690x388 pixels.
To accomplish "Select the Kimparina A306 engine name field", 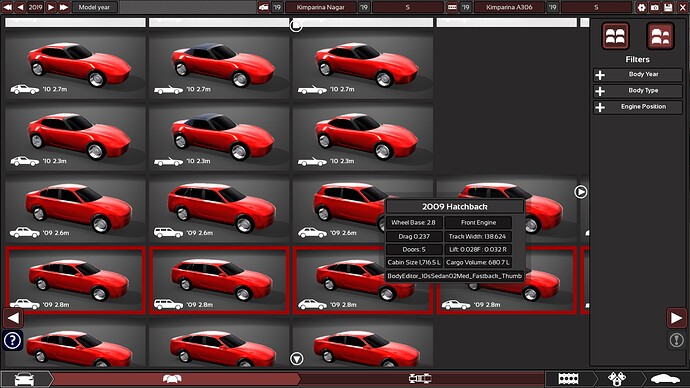I will (509, 7).
